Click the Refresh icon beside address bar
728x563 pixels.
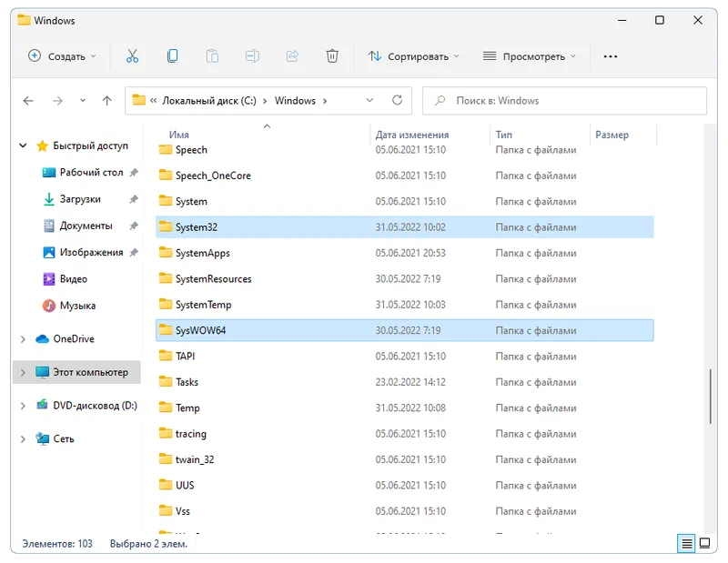397,101
